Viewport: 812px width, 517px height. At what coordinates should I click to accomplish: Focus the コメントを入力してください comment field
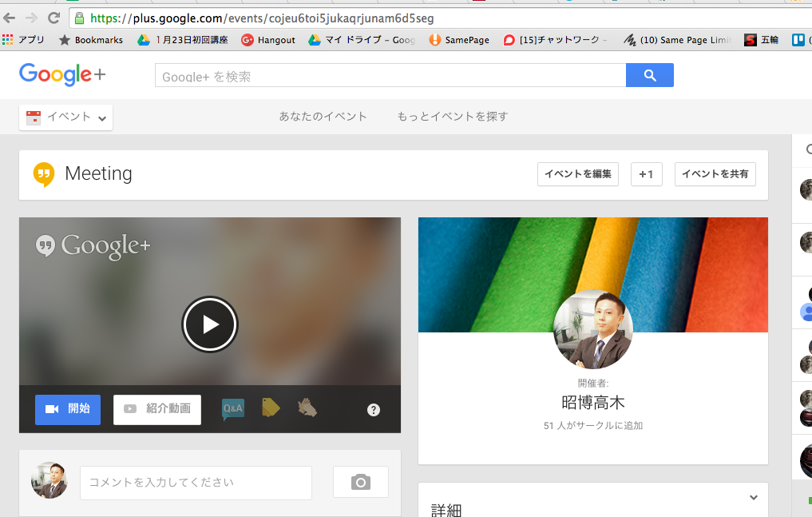[196, 483]
